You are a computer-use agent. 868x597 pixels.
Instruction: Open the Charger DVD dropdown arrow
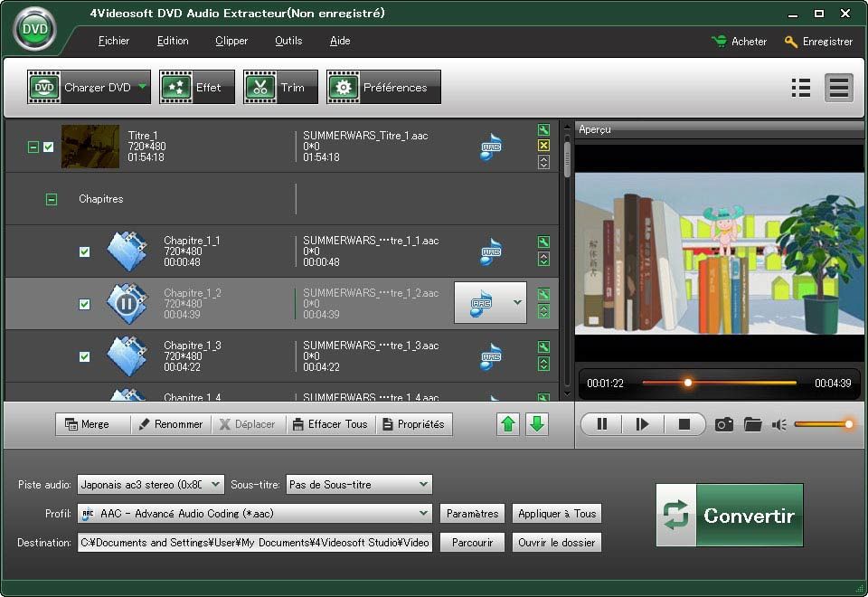point(143,87)
